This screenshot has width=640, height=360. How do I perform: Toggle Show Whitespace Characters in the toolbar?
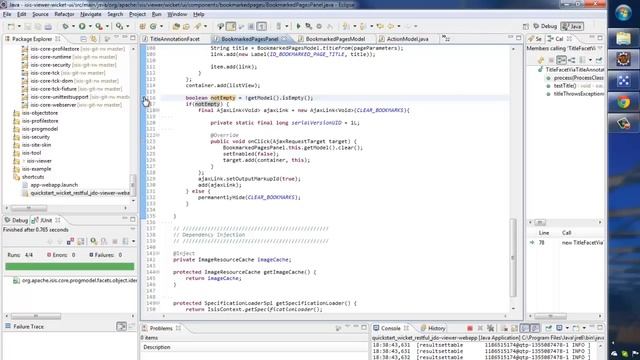coord(262,27)
